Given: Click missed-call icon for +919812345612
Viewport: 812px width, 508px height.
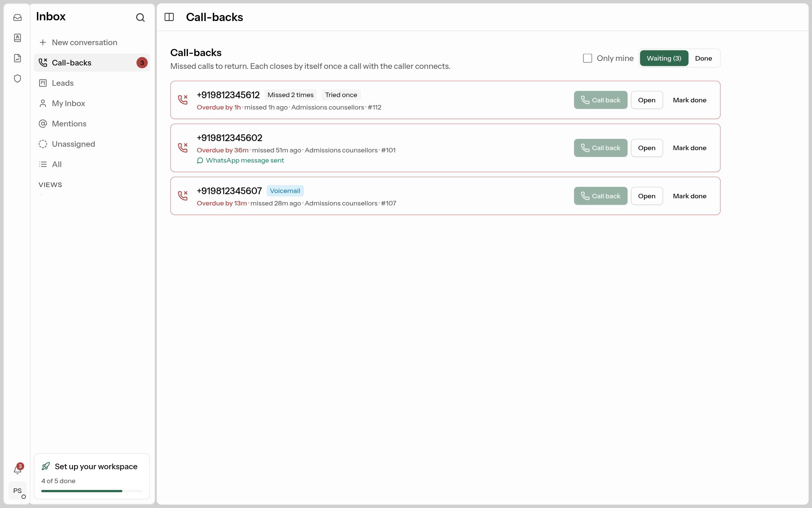Looking at the screenshot, I should coord(183,100).
